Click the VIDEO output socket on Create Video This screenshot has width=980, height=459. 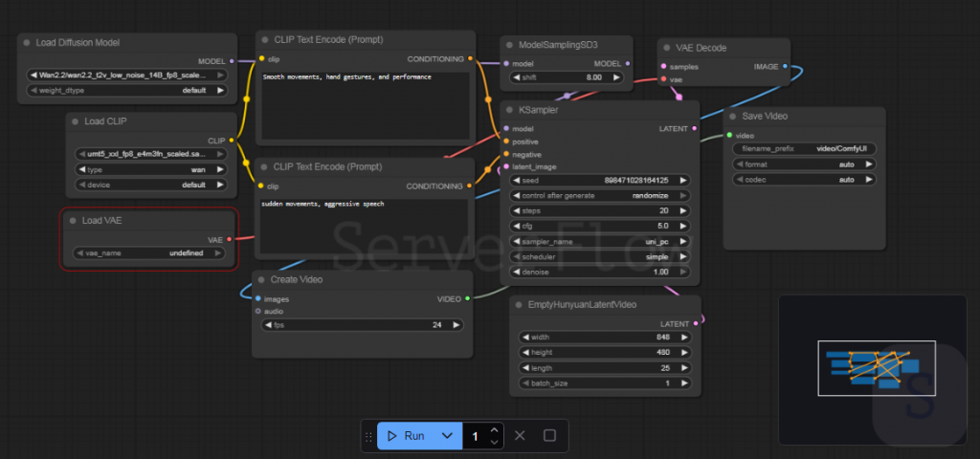[x=467, y=299]
